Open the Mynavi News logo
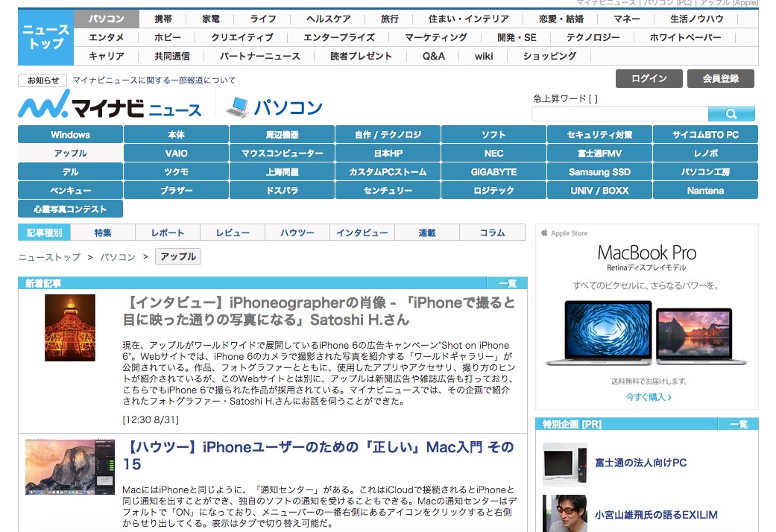776x532 pixels. 110,105
